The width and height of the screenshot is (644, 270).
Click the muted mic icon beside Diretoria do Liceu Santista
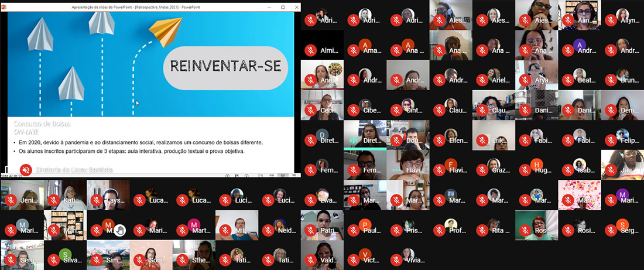point(26,170)
